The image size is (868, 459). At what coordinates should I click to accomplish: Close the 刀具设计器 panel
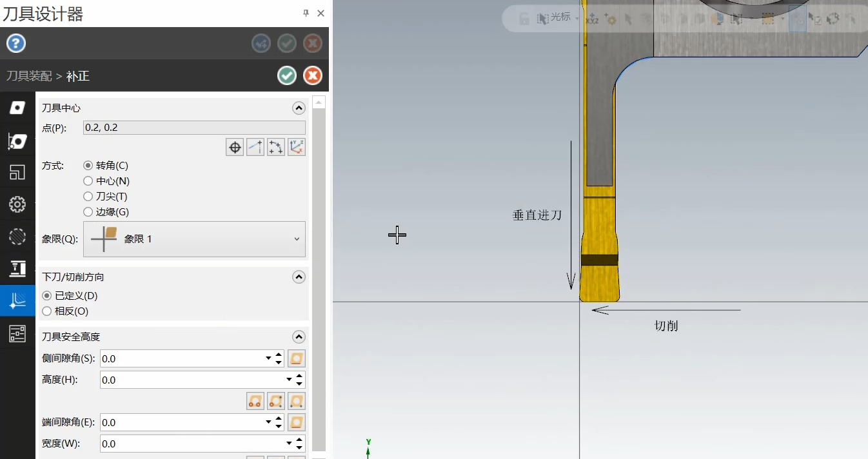[321, 13]
